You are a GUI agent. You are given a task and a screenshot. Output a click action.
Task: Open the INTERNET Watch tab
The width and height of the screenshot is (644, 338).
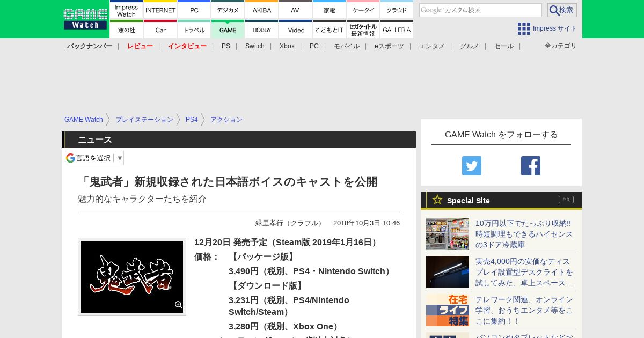(160, 10)
